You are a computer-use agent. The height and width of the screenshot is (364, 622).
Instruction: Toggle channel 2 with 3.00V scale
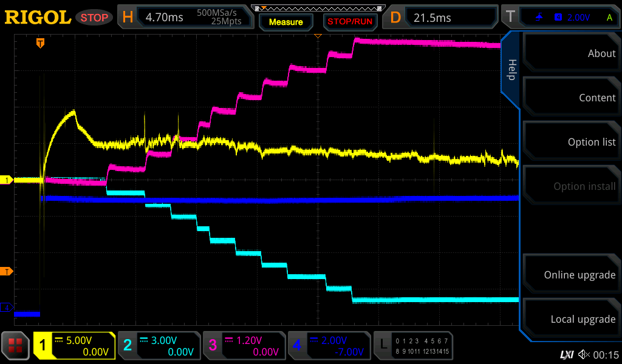(x=159, y=346)
